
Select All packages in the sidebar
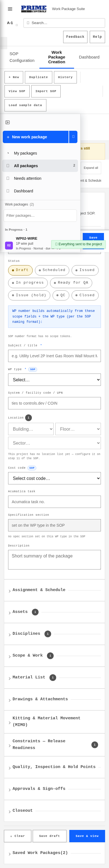tap(40, 166)
